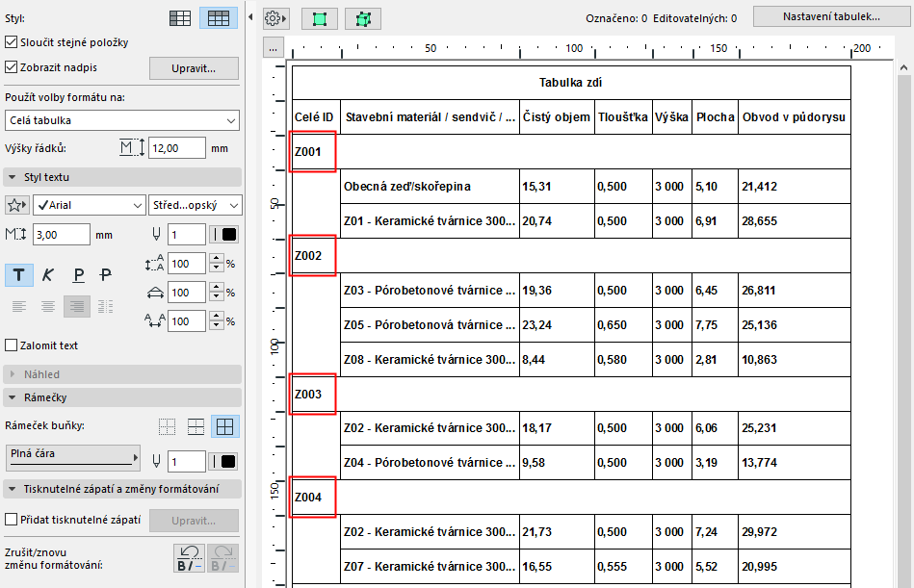Click 'Nastavení tabulek...' button
The height and width of the screenshot is (588, 914).
830,16
